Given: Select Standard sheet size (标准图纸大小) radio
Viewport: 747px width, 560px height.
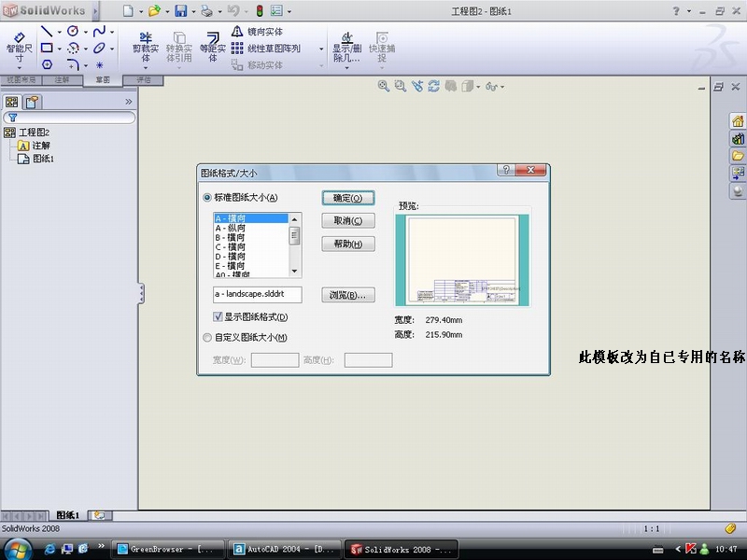Looking at the screenshot, I should click(x=206, y=198).
